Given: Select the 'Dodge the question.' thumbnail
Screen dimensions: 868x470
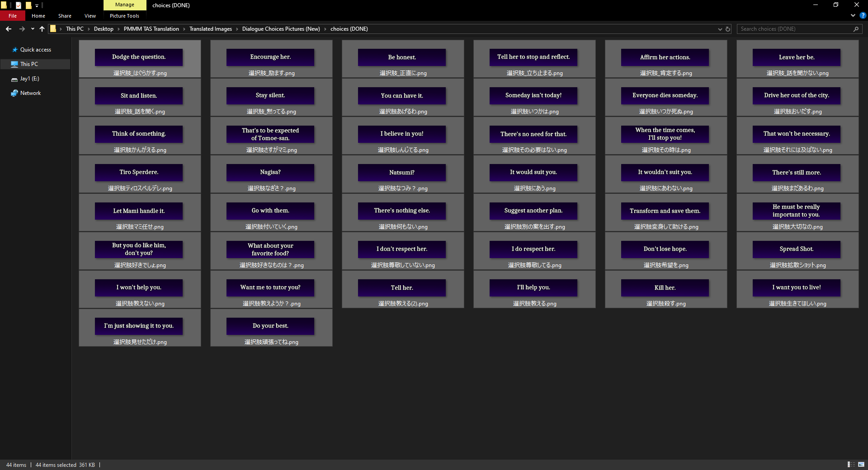Looking at the screenshot, I should point(140,59).
